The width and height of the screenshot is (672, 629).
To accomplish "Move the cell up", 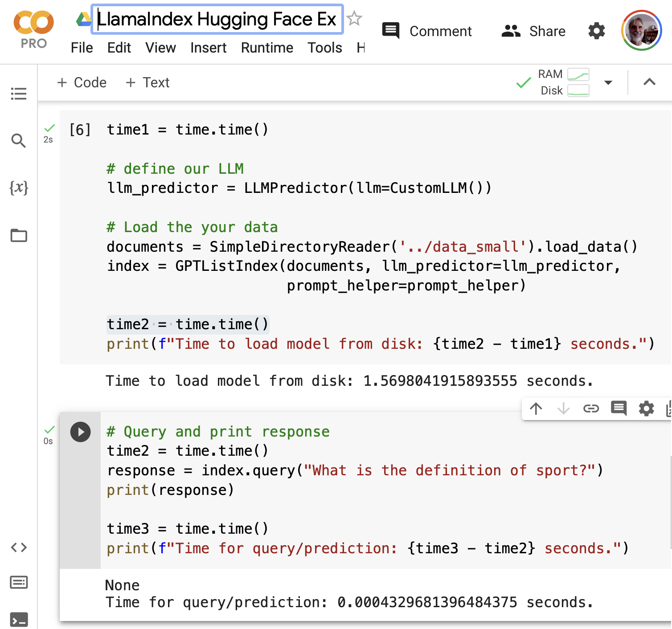I will 536,408.
